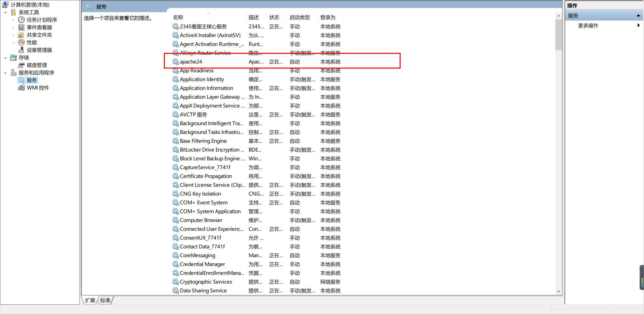Select the Agent Activation Runtime service
Screen dimensions: 644x314
click(257, 44)
